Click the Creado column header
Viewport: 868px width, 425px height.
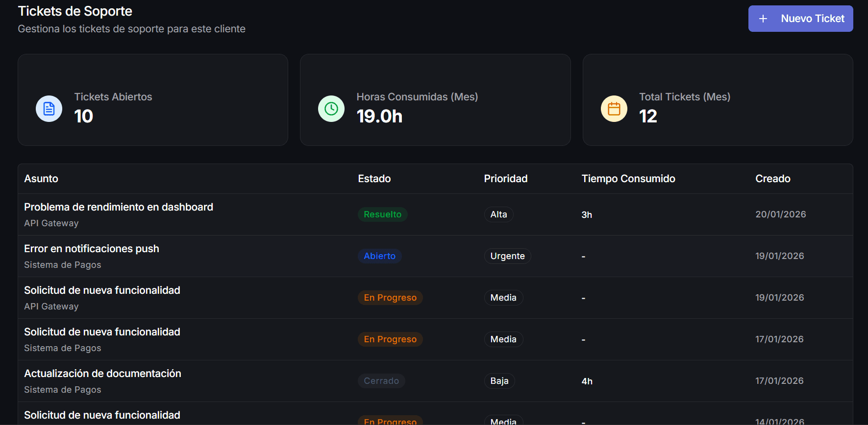click(772, 179)
